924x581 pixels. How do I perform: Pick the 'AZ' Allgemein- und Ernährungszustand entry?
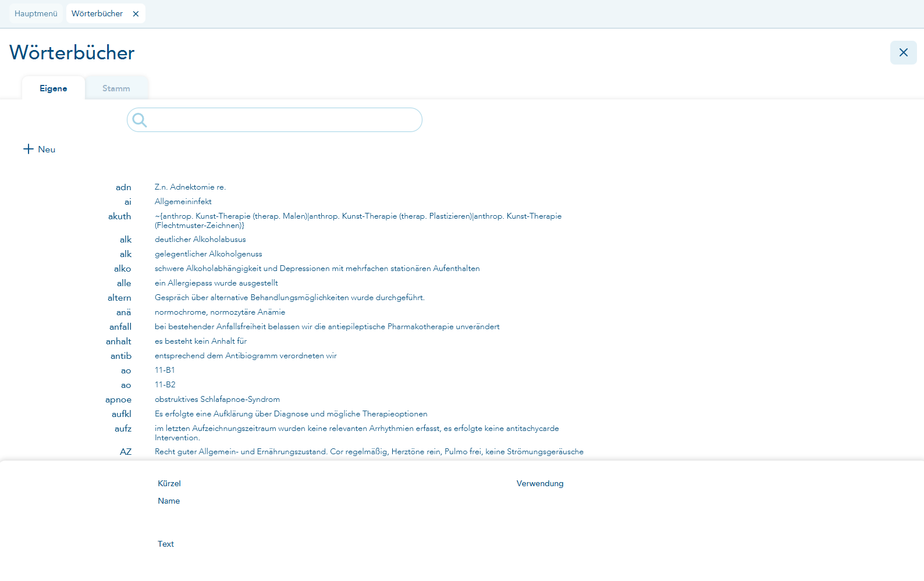click(369, 452)
